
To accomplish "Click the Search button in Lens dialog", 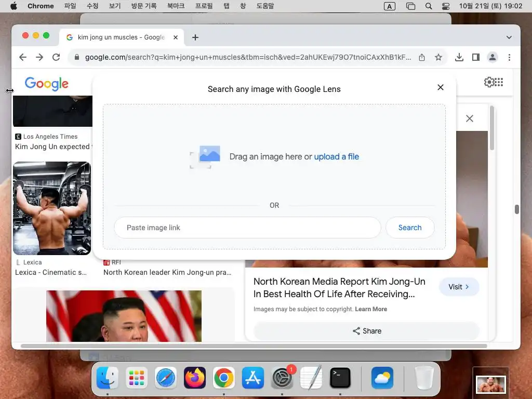I will [x=410, y=228].
